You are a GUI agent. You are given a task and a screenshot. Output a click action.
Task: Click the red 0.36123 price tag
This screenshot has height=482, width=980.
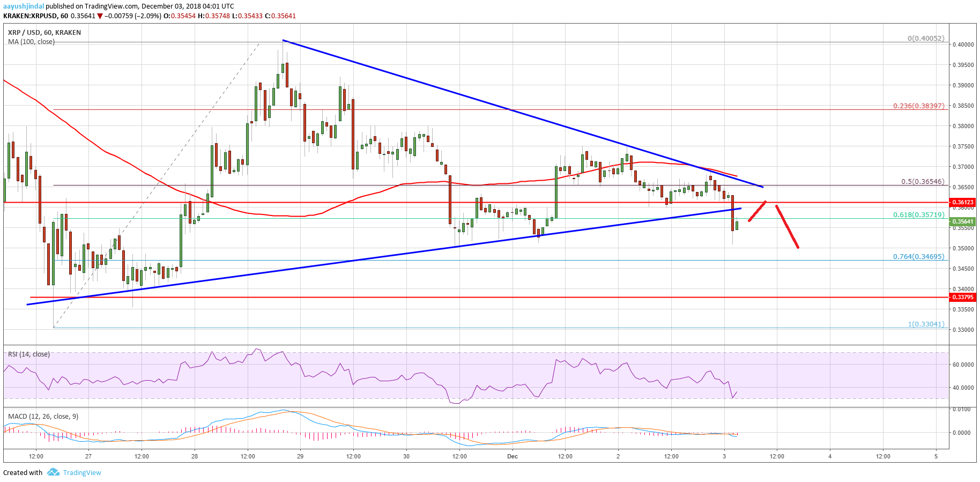962,203
